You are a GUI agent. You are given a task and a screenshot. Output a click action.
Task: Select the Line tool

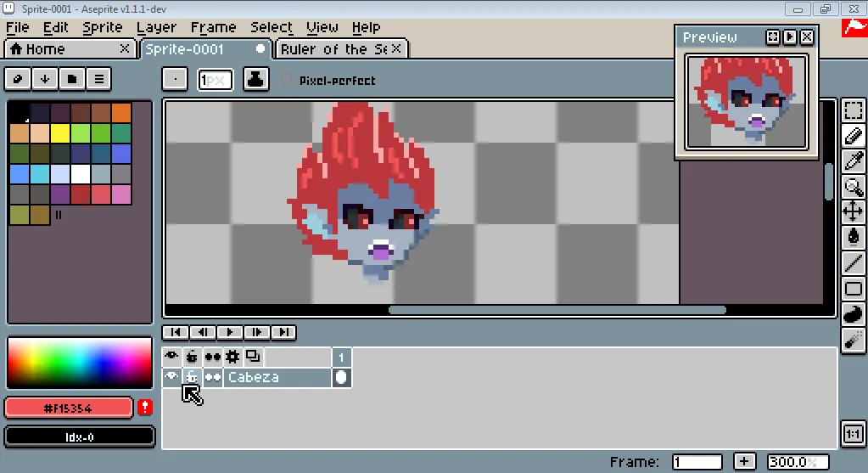tap(853, 262)
